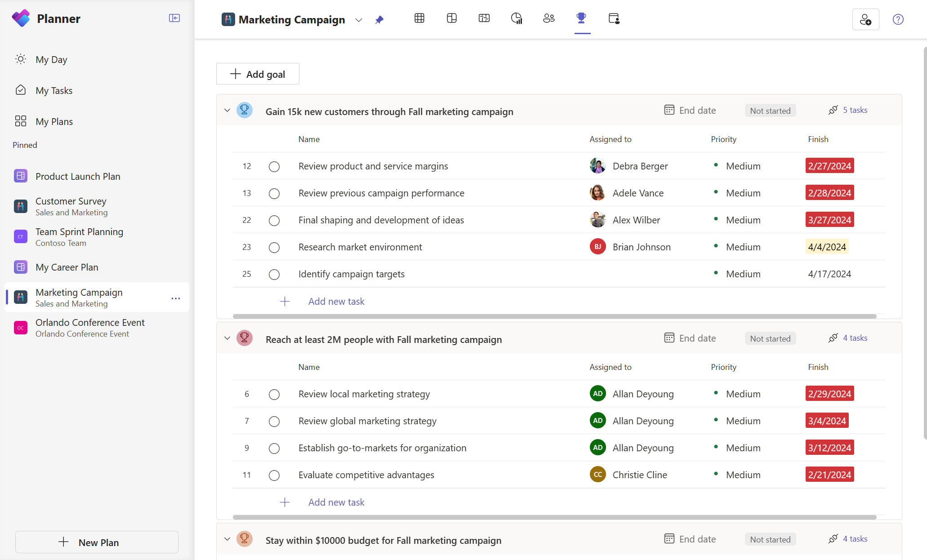Select the Board view icon
The image size is (927, 560).
tap(453, 18)
